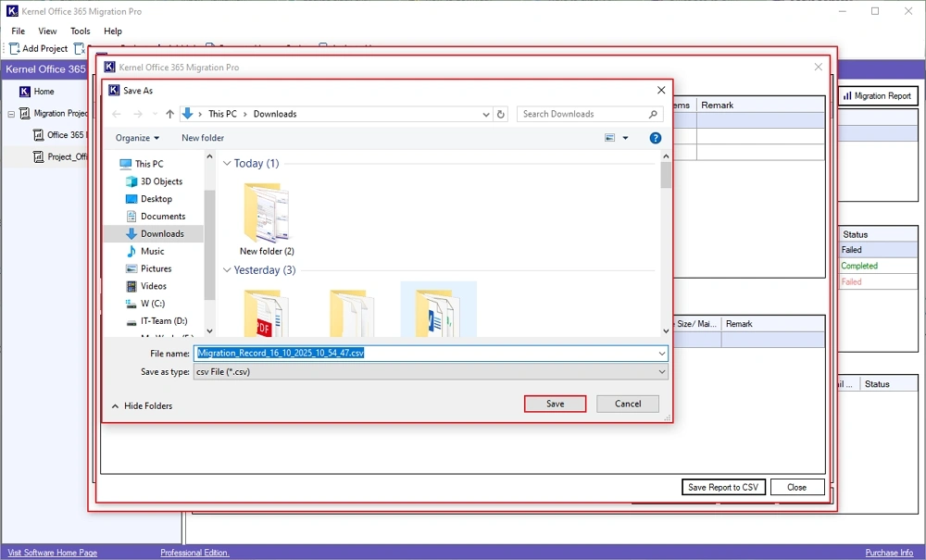Open the View menu

point(47,31)
